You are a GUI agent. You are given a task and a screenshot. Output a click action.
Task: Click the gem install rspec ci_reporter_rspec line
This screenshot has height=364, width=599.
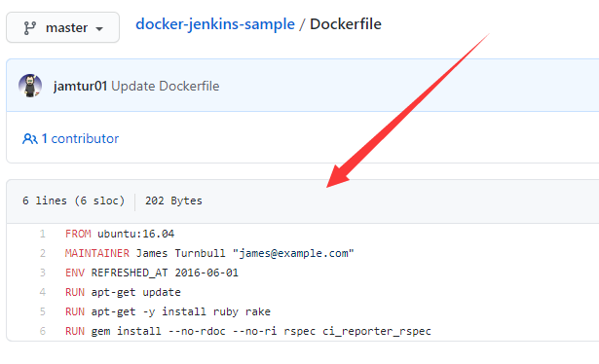(248, 331)
